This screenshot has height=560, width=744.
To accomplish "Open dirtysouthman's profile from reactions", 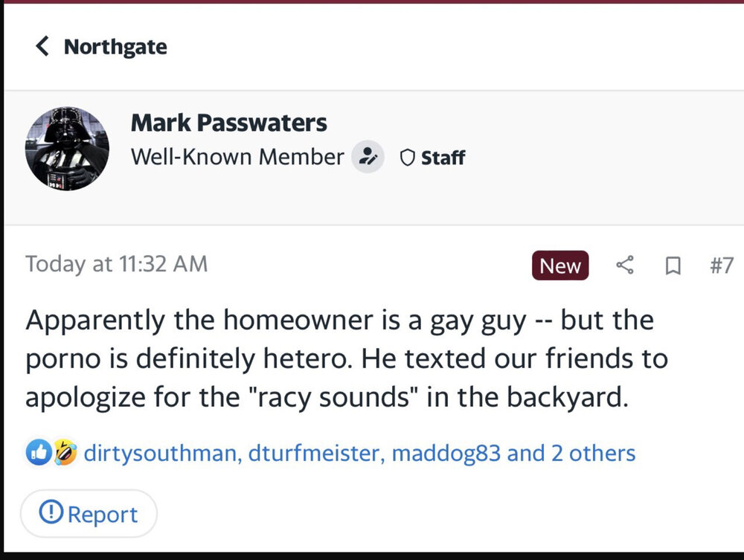I will coord(161,453).
